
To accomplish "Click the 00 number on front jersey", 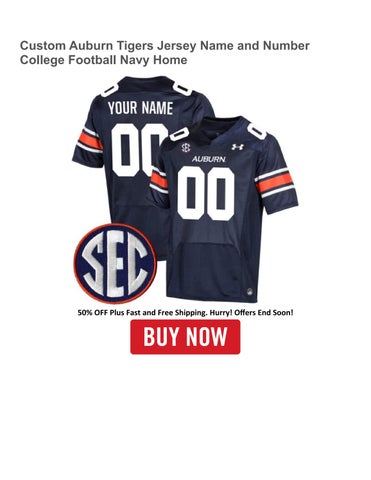I will coord(206,194).
